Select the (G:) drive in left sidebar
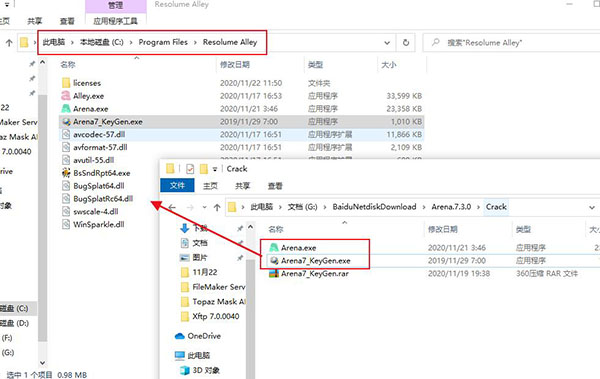This screenshot has height=379, width=600. point(8,353)
